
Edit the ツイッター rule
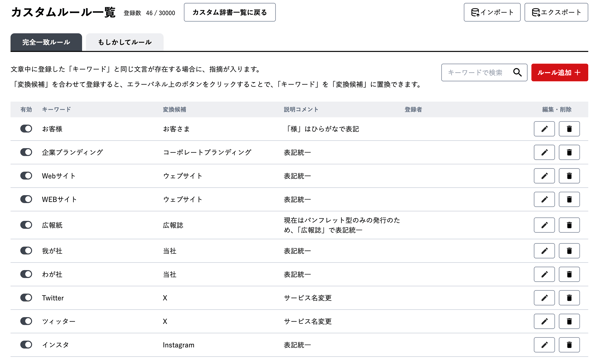pyautogui.click(x=544, y=321)
